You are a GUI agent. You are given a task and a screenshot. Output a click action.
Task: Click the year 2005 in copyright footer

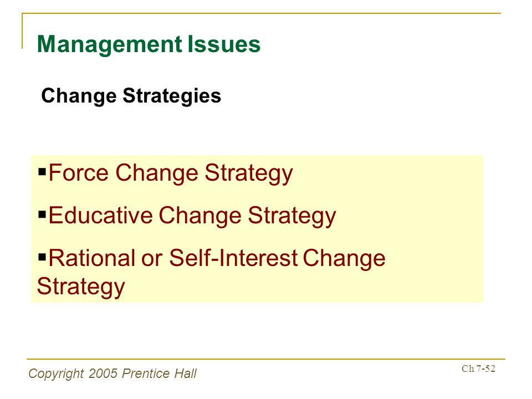pos(103,373)
